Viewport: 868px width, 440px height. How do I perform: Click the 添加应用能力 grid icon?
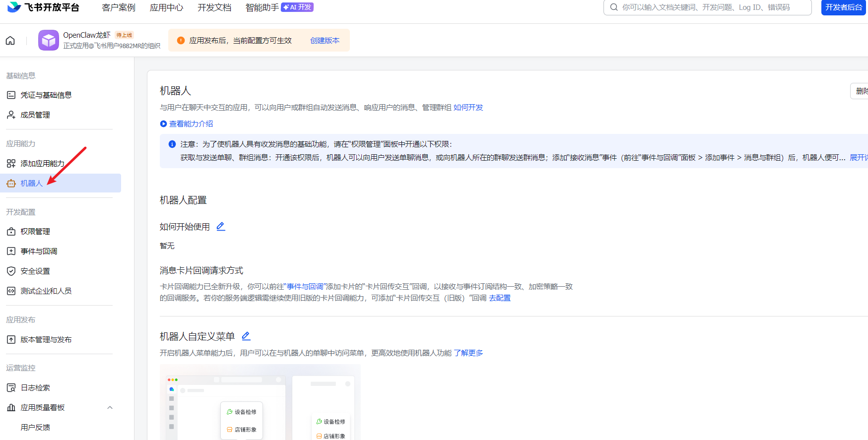(x=11, y=164)
